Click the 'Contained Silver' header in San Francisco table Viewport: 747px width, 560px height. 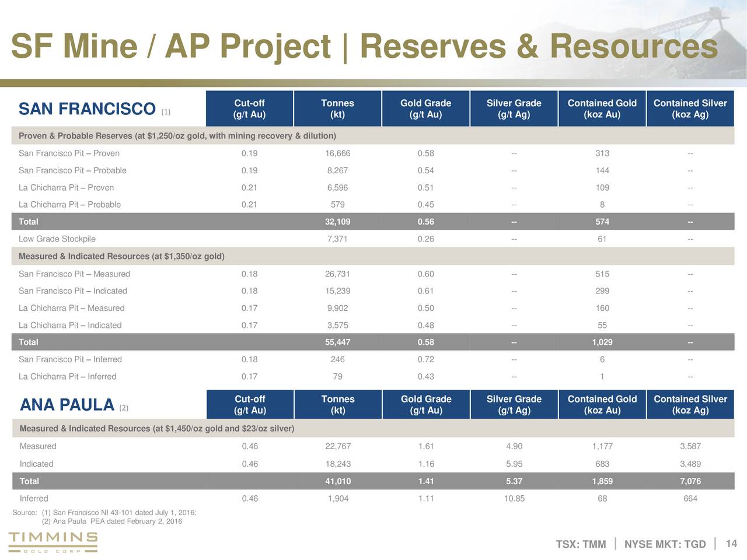[x=690, y=108]
